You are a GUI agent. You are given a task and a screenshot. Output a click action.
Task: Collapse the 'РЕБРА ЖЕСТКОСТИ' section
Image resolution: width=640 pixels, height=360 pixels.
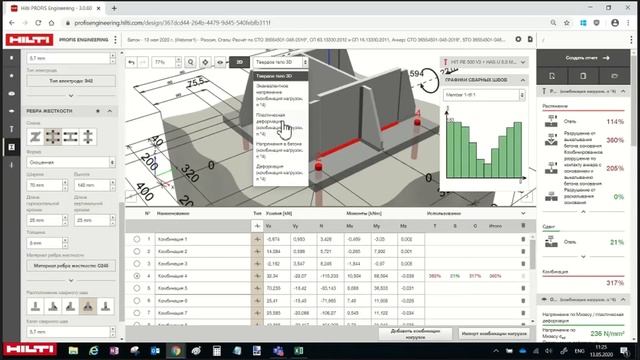point(110,111)
